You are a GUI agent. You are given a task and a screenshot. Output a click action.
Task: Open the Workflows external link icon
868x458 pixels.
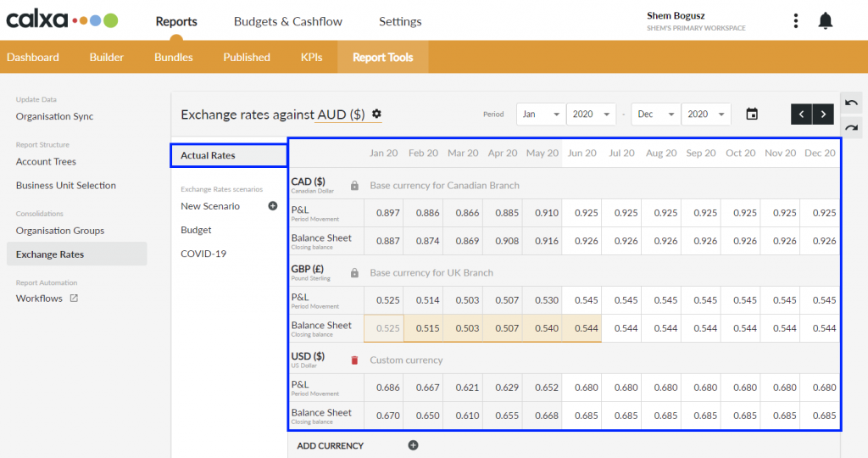(74, 298)
